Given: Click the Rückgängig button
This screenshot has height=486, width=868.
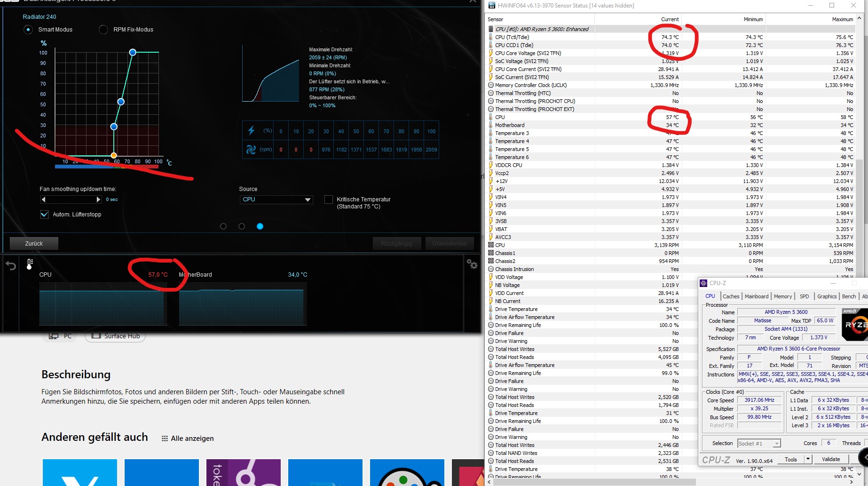Looking at the screenshot, I should [x=396, y=243].
